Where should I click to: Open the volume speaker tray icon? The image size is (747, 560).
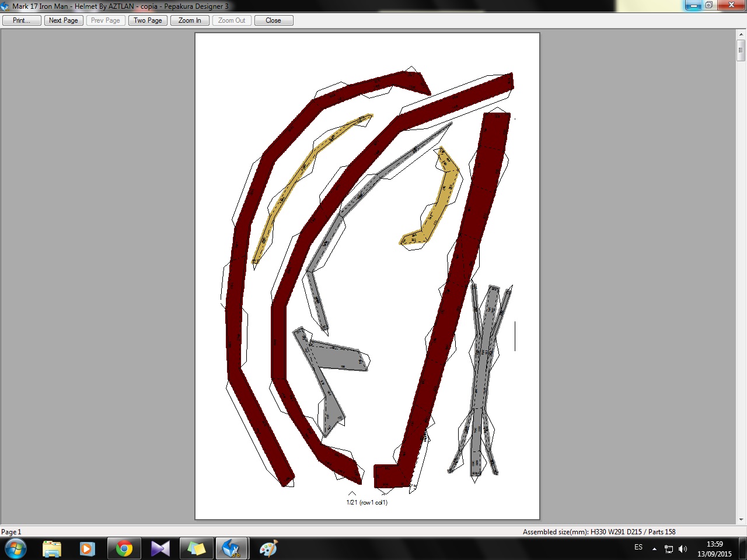683,549
